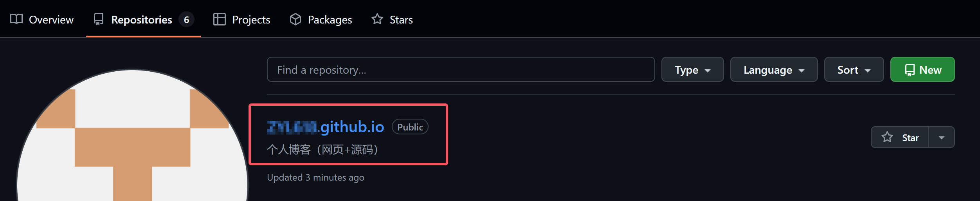Viewport: 980px width, 201px height.
Task: Open the Language filter dropdown
Action: (774, 70)
